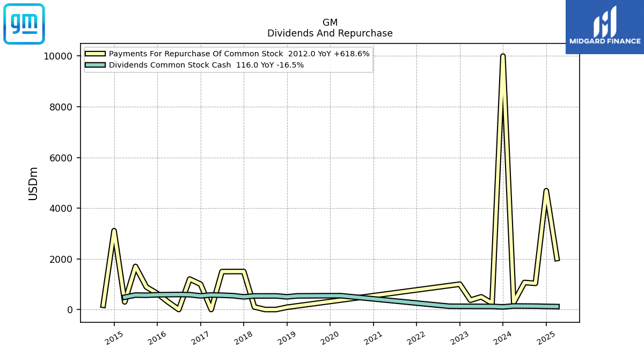Click the 2025 repurchase peak near 4700
Screen dimensions: 644x362
546,190
